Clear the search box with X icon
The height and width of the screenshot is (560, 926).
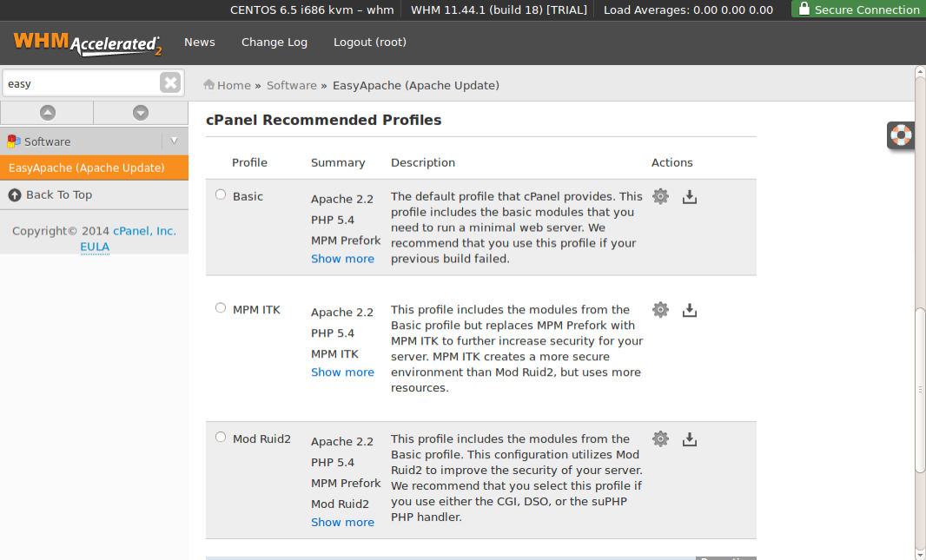click(170, 82)
